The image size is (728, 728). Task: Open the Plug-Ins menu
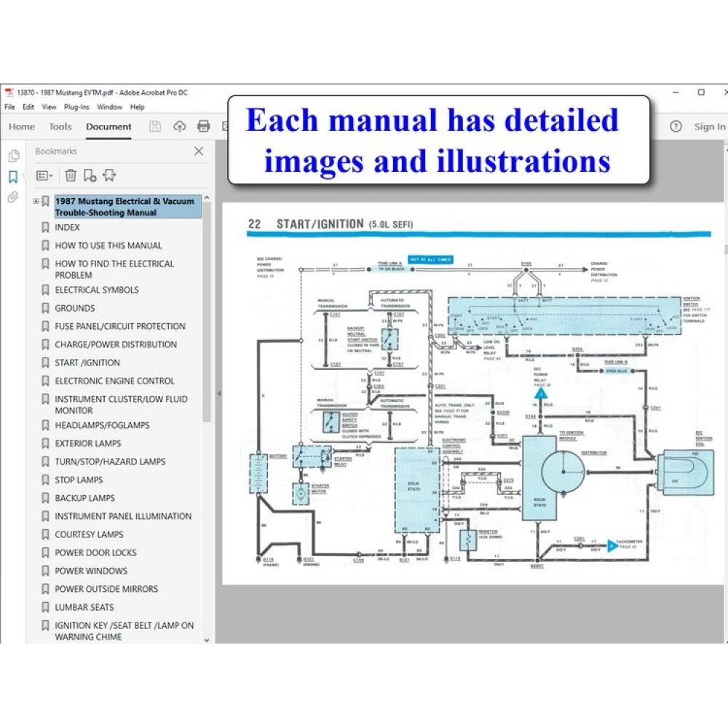(x=76, y=107)
